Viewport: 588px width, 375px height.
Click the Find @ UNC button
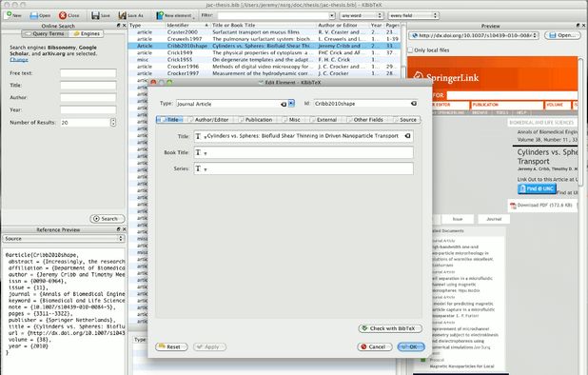click(x=537, y=188)
